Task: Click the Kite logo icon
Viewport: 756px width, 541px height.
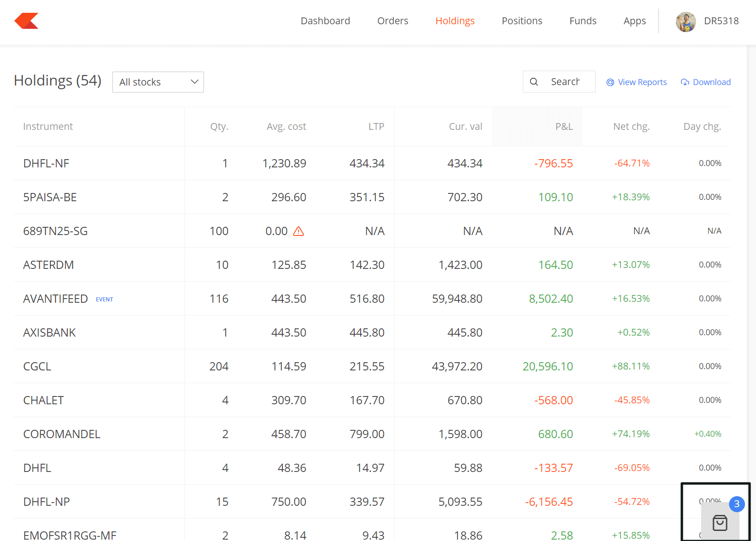Action: click(27, 21)
